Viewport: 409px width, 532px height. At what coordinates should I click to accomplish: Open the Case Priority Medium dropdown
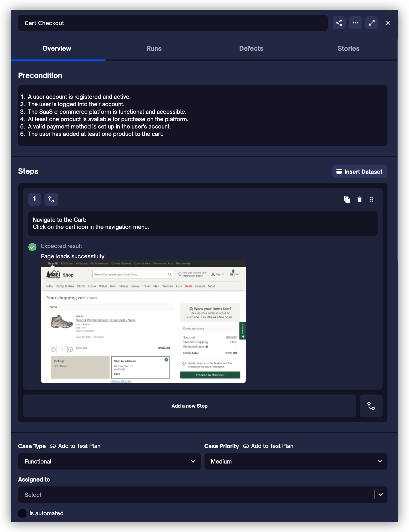point(296,461)
